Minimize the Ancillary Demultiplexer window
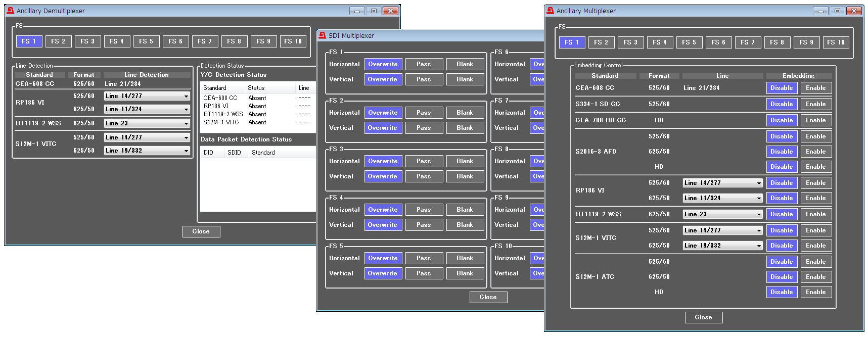The height and width of the screenshot is (337, 868). point(357,11)
